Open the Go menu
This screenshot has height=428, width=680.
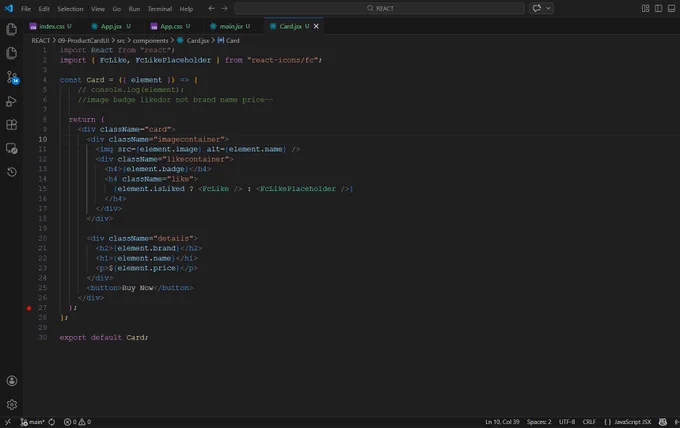pos(116,9)
